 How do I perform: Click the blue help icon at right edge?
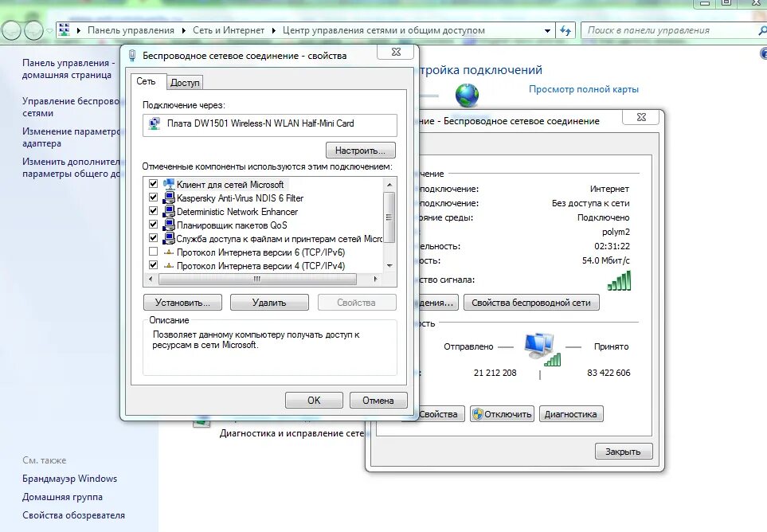pos(763,53)
